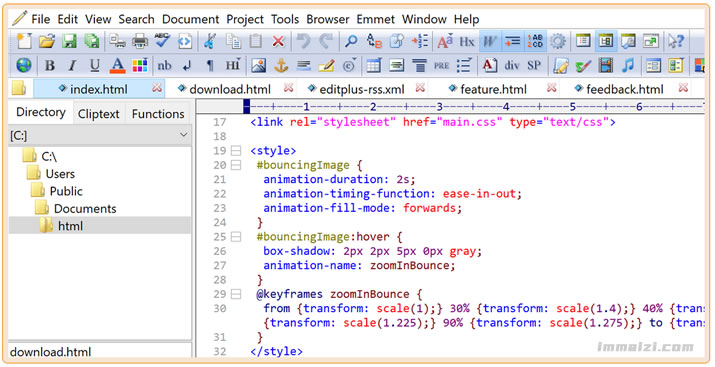Insert anchor using the anchor icon
This screenshot has height=367, width=715.
[x=281, y=66]
